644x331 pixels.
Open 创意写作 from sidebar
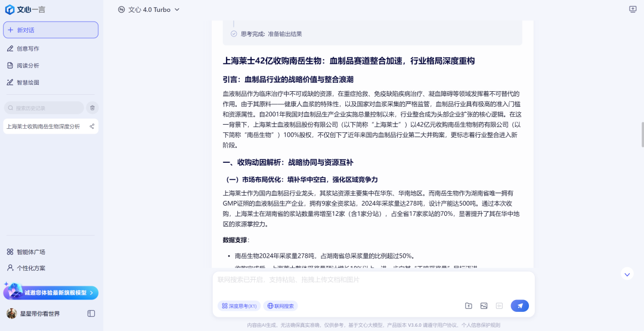[x=23, y=48]
